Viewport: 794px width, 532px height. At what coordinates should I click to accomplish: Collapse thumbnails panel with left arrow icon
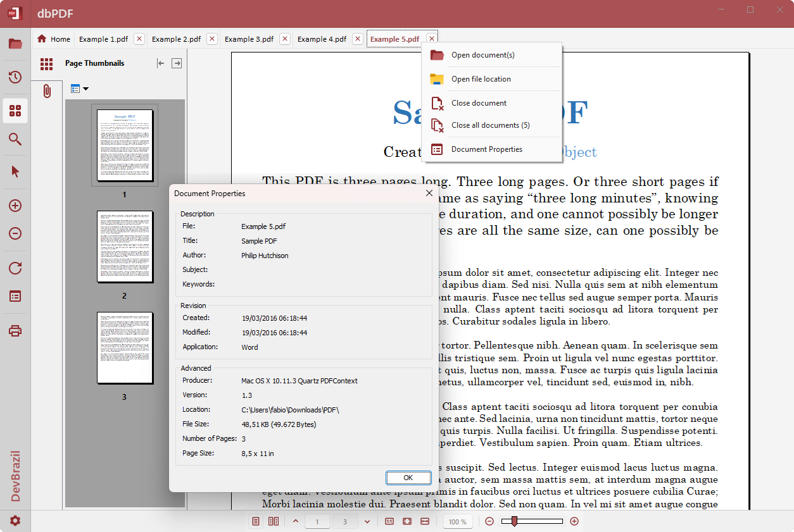click(160, 63)
